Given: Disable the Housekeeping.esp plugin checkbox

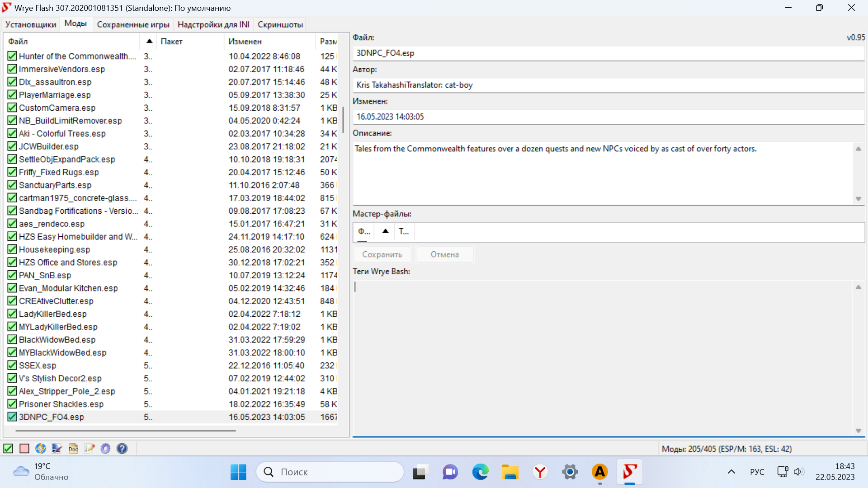Looking at the screenshot, I should pyautogui.click(x=12, y=249).
